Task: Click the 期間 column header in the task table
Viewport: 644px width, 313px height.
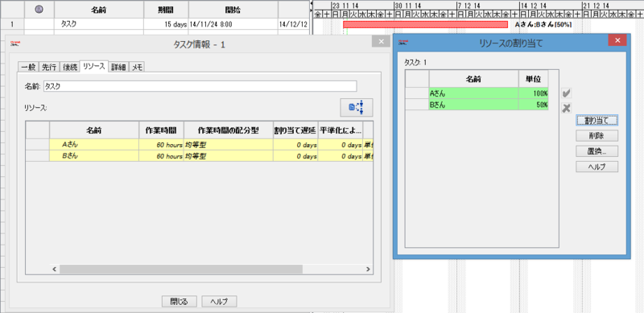Action: coord(166,10)
